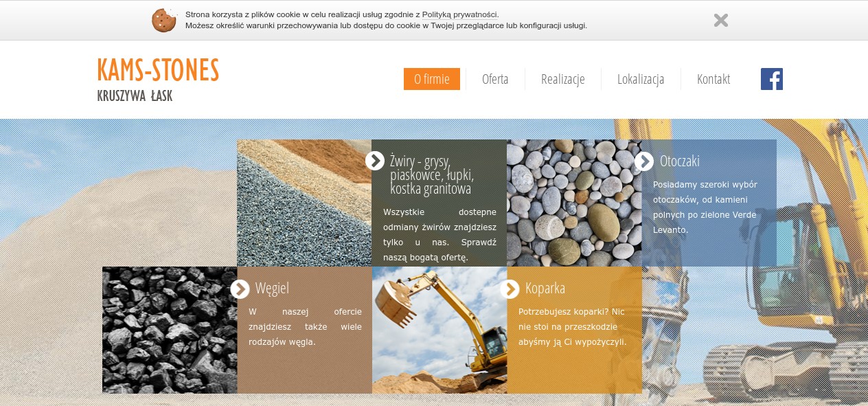Open the Żwiry - grysy, piaskowce heading
The height and width of the screenshot is (406, 868).
click(432, 174)
